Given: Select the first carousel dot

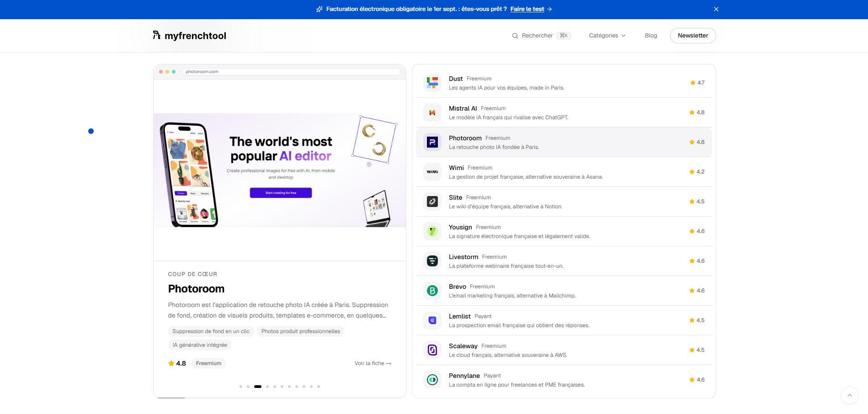Looking at the screenshot, I should click(x=241, y=387).
